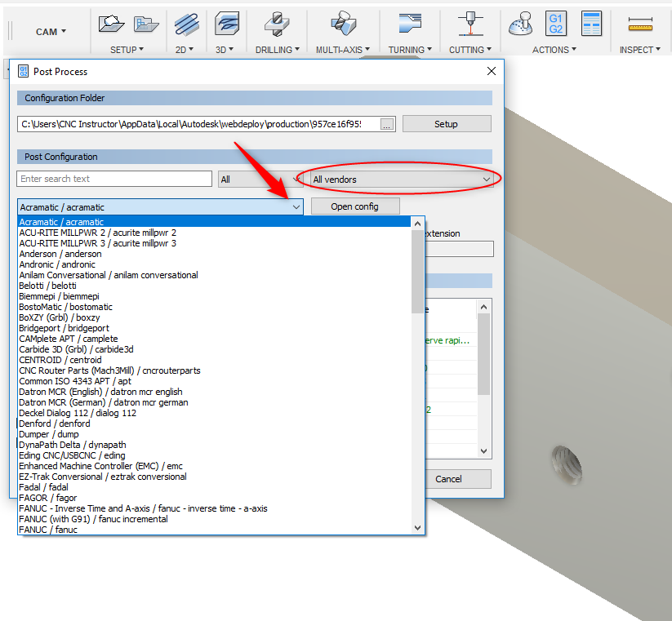The image size is (672, 621).
Task: Collapse the Acramatic post configuration combo box
Action: click(296, 207)
